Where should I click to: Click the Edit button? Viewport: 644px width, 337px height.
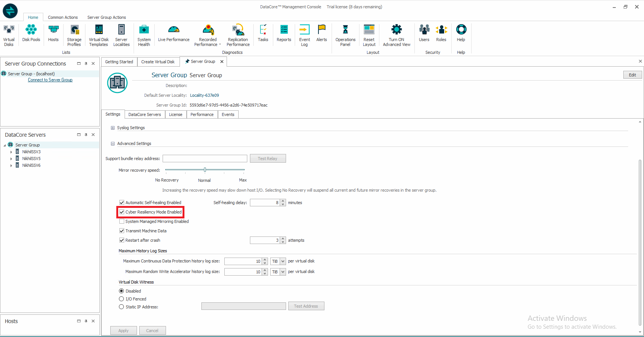[632, 75]
